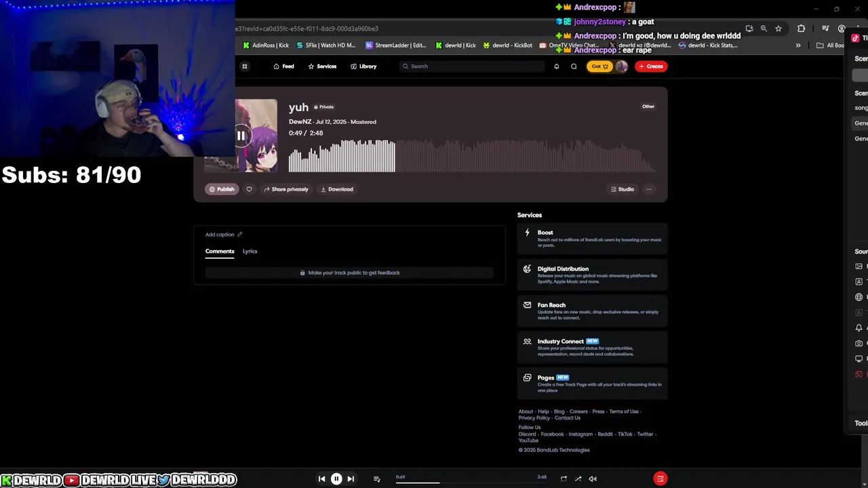Seek on the bottom player progress bar

(x=471, y=483)
